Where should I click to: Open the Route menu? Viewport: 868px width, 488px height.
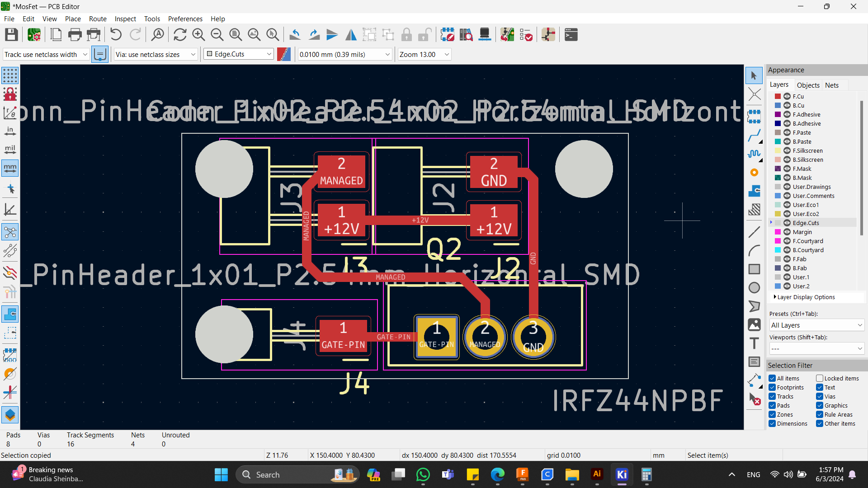(98, 19)
